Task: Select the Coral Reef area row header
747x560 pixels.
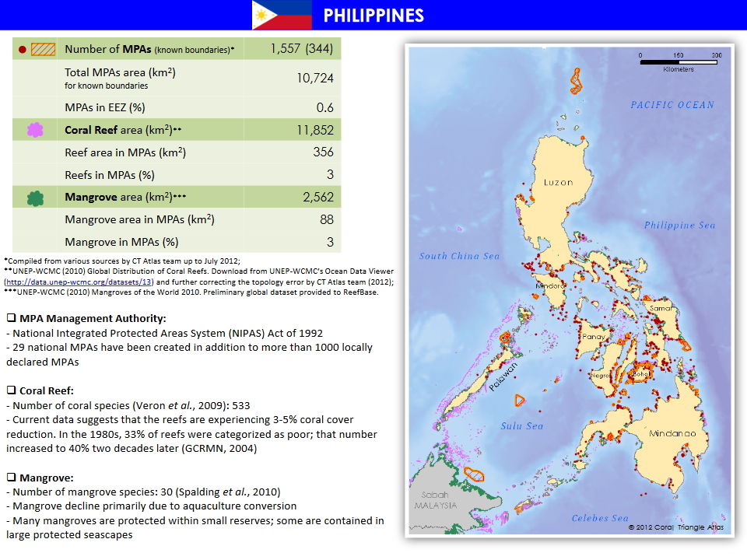Action: [x=123, y=130]
